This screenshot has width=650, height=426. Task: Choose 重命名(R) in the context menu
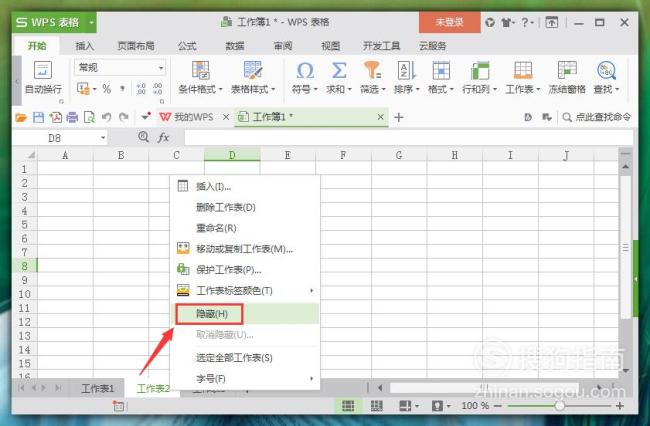[x=245, y=228]
